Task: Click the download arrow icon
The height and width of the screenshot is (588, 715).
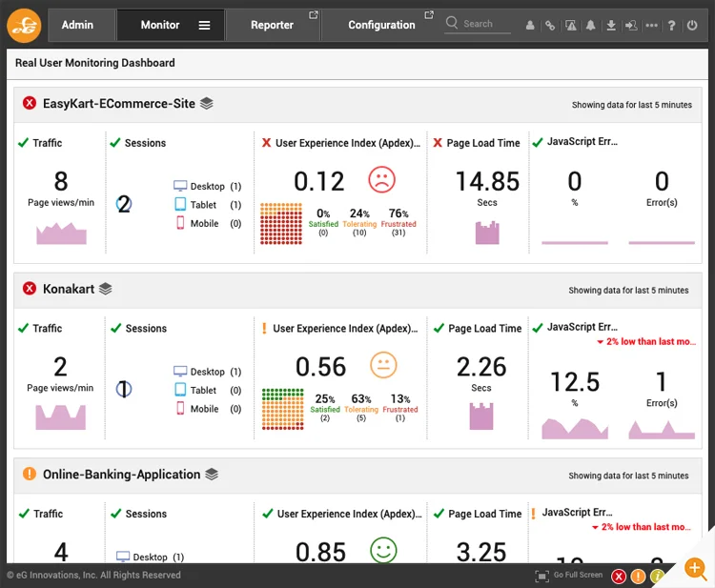Action: coord(611,25)
